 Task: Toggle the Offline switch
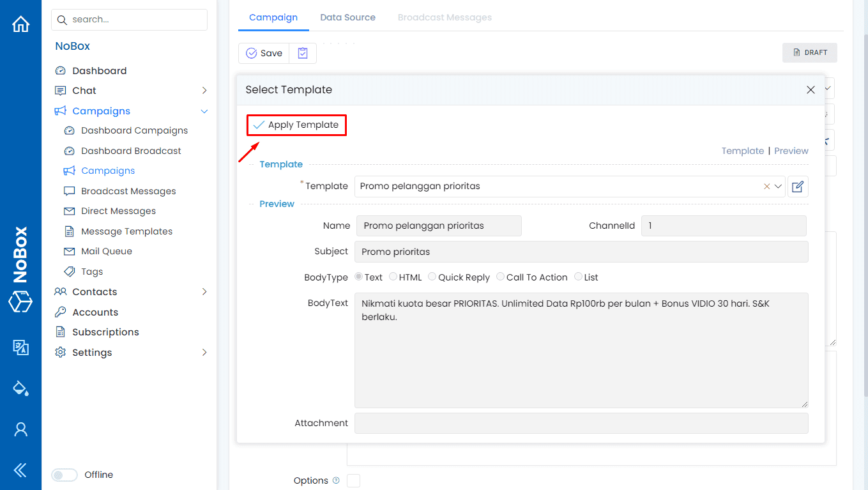pos(64,475)
